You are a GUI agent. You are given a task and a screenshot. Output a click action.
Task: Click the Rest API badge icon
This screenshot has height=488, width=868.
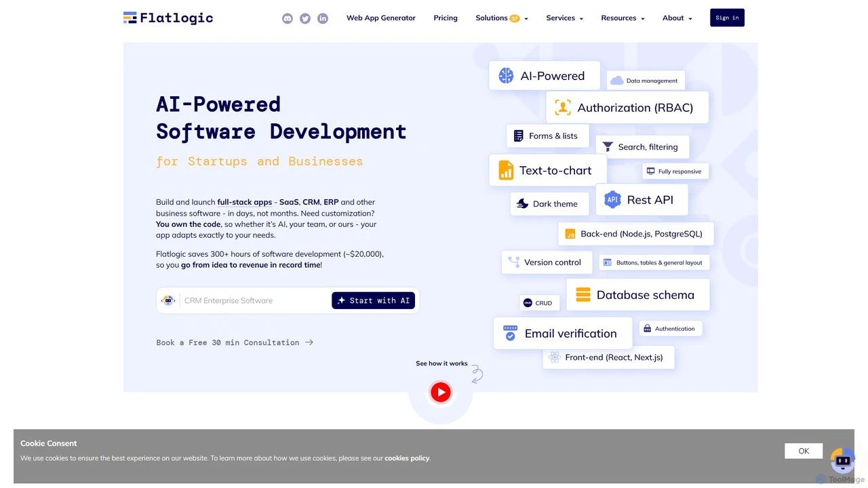[612, 199]
